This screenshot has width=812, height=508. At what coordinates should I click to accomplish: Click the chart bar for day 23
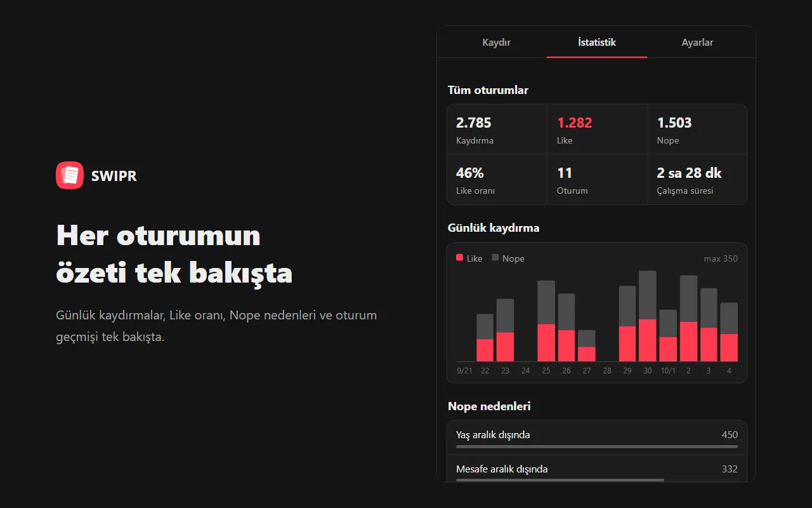(x=505, y=330)
